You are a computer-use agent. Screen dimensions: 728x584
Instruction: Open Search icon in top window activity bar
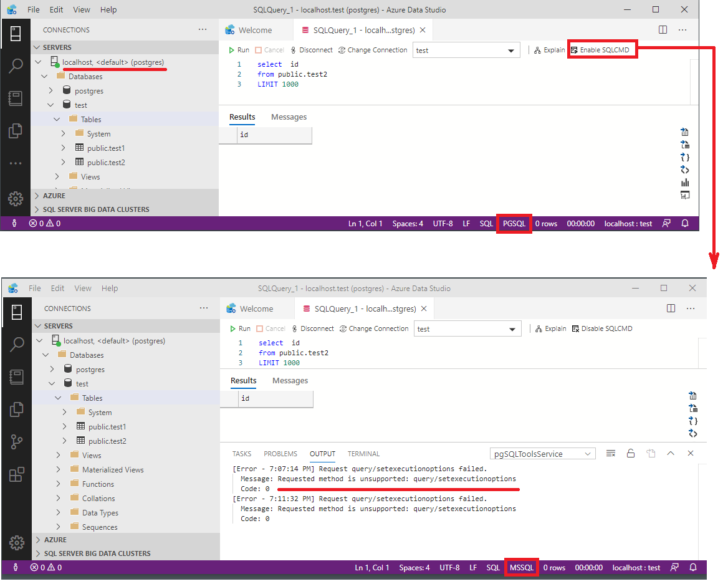[16, 66]
